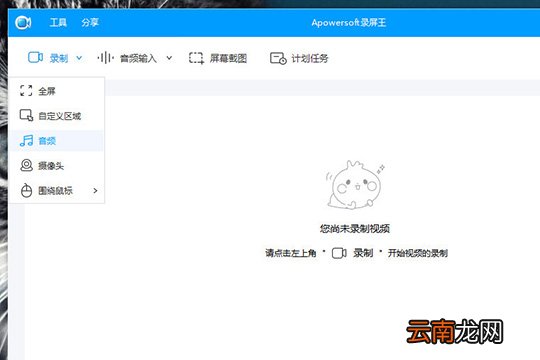
Task: Click the 全屏 fullscreen icon
Action: pos(26,91)
